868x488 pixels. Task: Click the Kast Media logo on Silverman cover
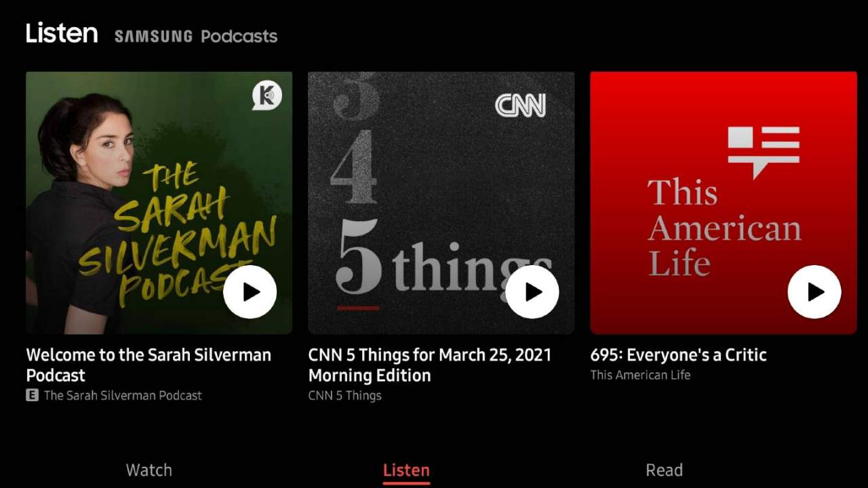coord(267,96)
